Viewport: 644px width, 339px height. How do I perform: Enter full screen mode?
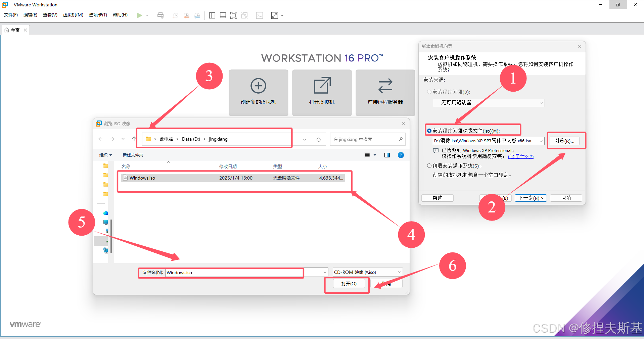(234, 15)
